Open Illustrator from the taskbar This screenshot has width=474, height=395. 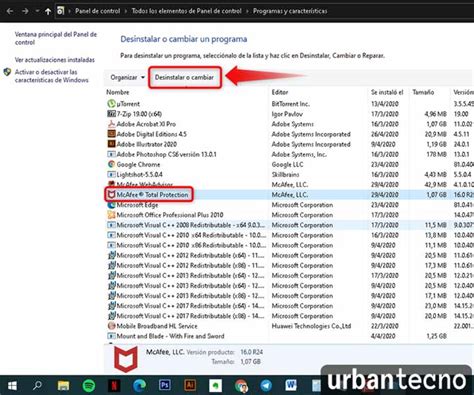tap(190, 385)
